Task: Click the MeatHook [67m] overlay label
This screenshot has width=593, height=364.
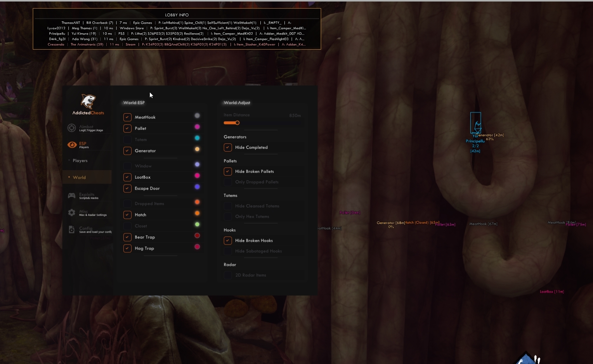Action: tap(483, 224)
